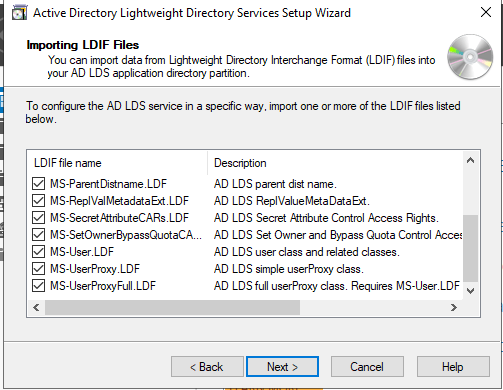This screenshot has width=503, height=390.
Task: Sort by the LDIF file name column header
Action: point(117,163)
